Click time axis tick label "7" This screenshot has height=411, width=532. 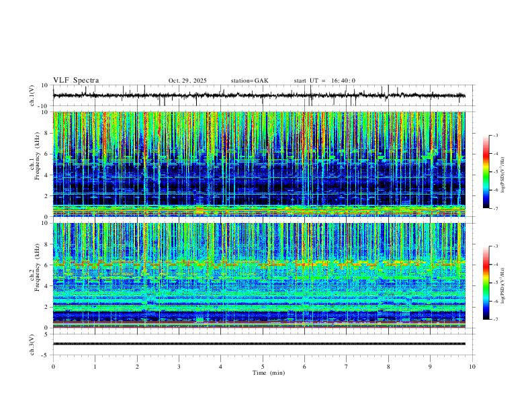[347, 367]
